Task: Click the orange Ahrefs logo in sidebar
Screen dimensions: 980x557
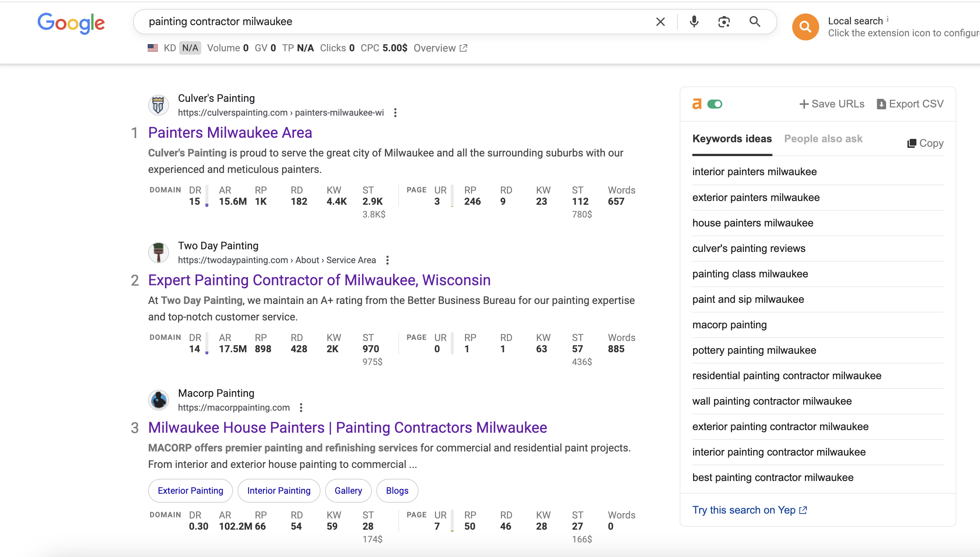Action: click(697, 104)
